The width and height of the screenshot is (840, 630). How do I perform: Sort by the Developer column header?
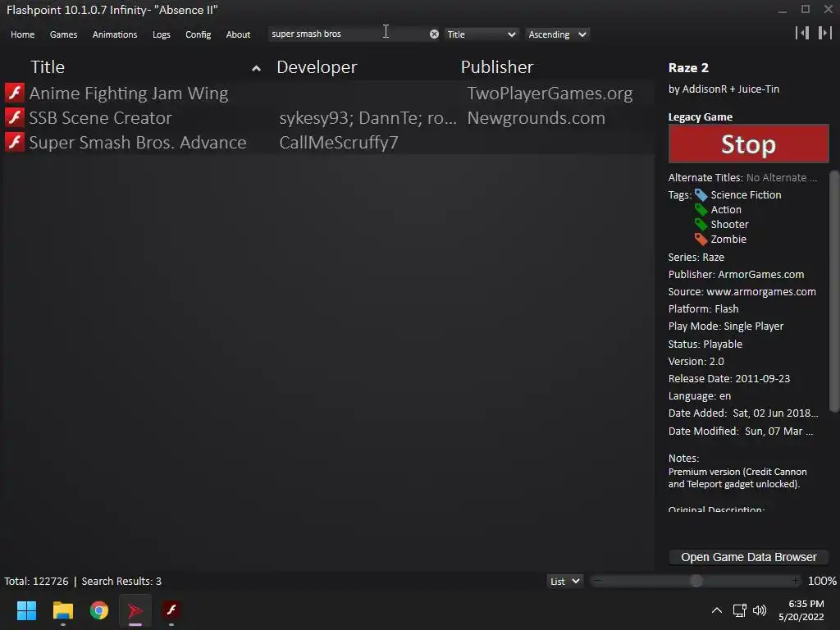[x=317, y=67]
